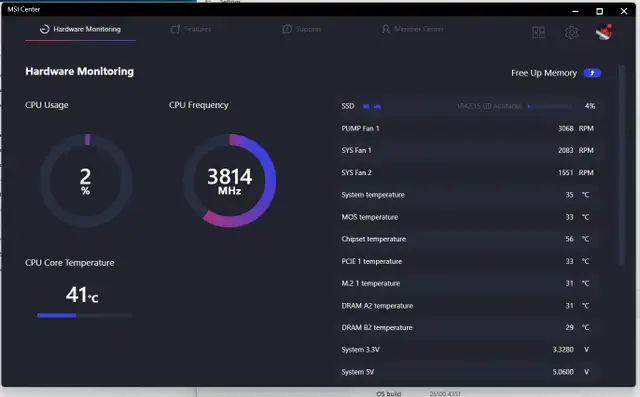Maximize the MSI Center window

click(599, 11)
